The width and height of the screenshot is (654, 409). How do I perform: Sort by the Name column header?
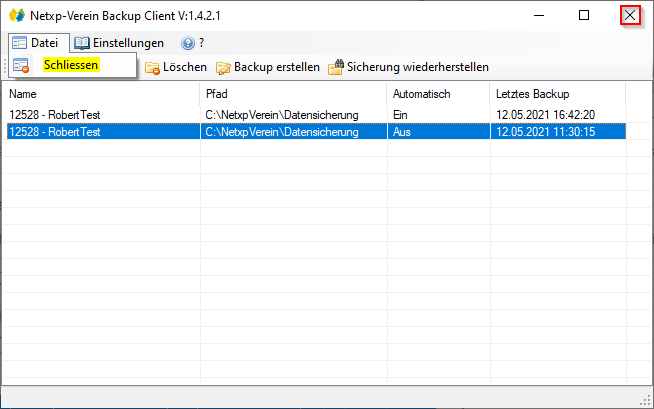pyautogui.click(x=101, y=94)
